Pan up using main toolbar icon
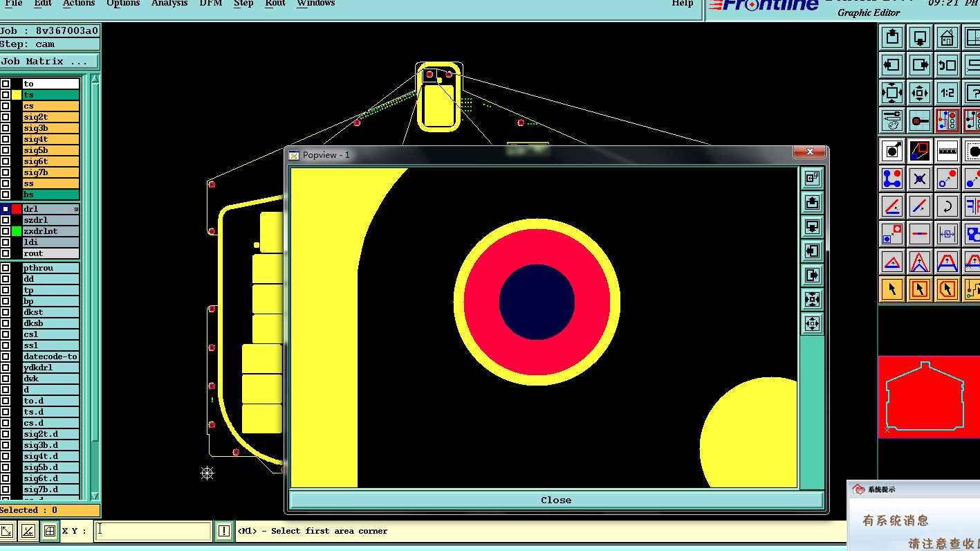The image size is (980, 551). 892,37
